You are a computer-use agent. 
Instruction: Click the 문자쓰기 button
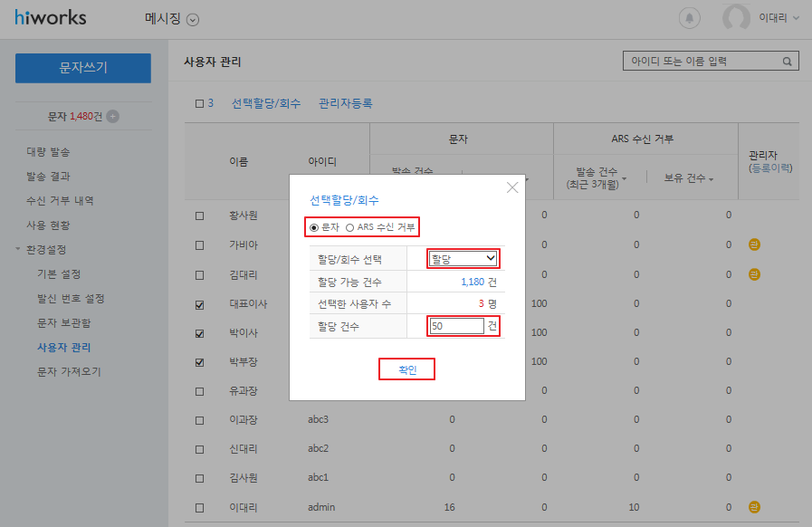point(83,68)
